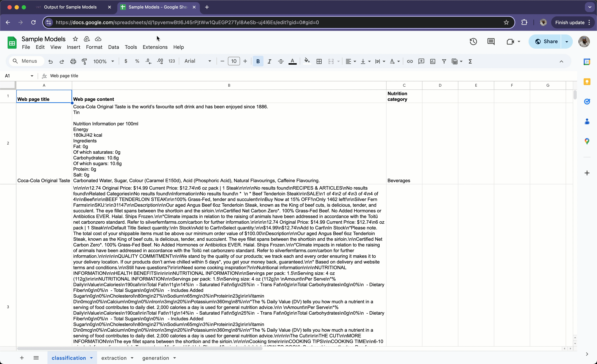597x364 pixels.
Task: Insert chart icon in toolbar
Action: (433, 61)
